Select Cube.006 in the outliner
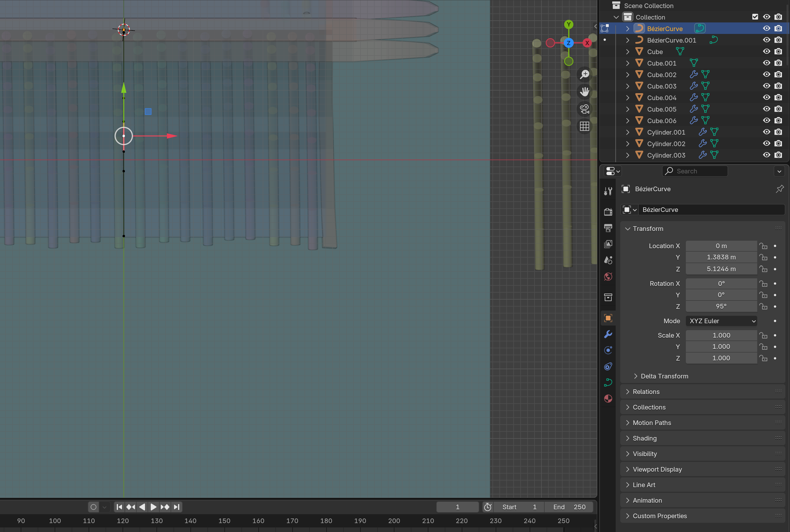790x532 pixels. click(x=661, y=121)
